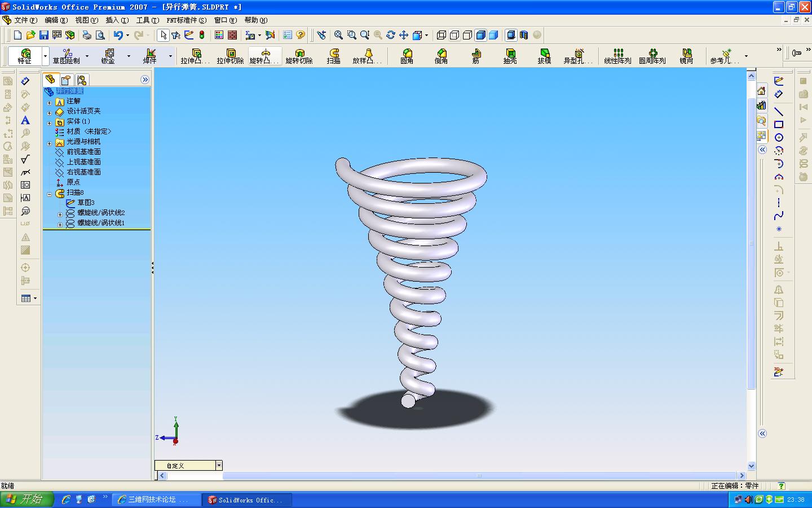Screen dimensions: 812x508
Task: Select the 扫描 Sweep feature tool
Action: (334, 56)
